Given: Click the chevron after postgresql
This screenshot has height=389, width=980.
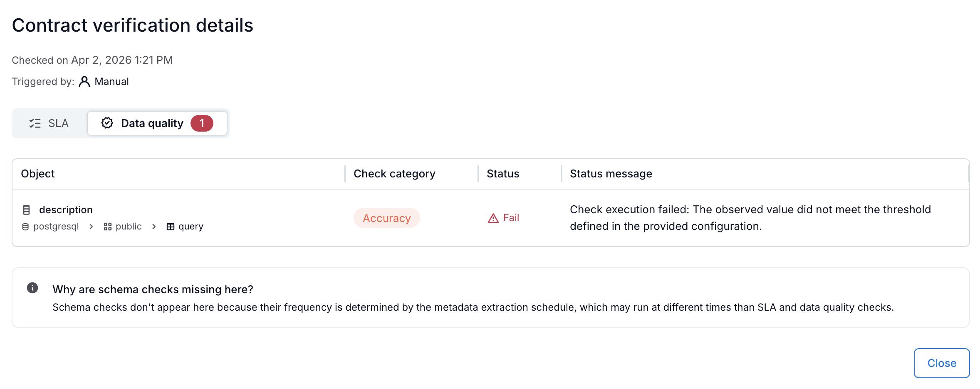Looking at the screenshot, I should pyautogui.click(x=91, y=227).
